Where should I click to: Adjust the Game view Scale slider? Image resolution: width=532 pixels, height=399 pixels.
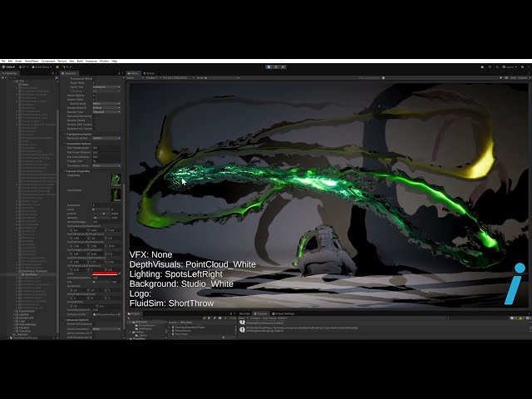224,77
